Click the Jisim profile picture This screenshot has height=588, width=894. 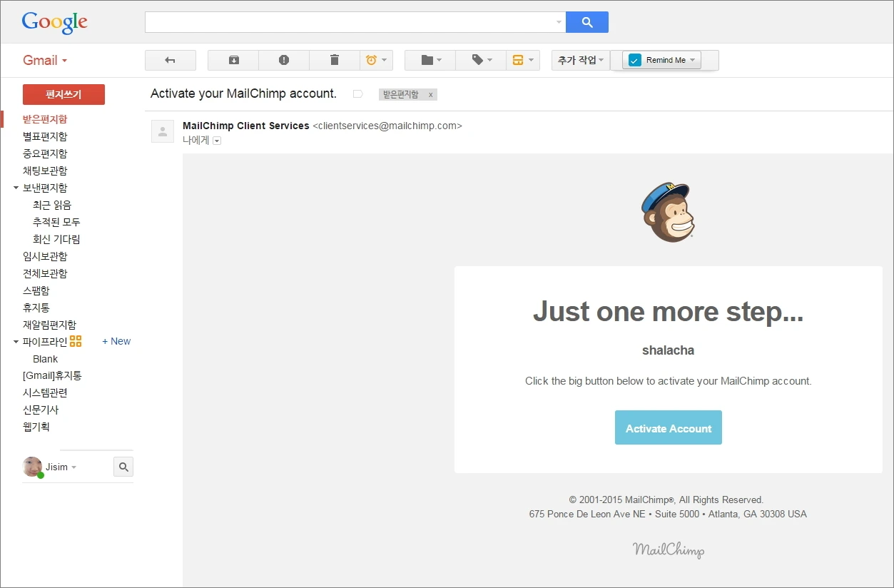click(x=32, y=467)
